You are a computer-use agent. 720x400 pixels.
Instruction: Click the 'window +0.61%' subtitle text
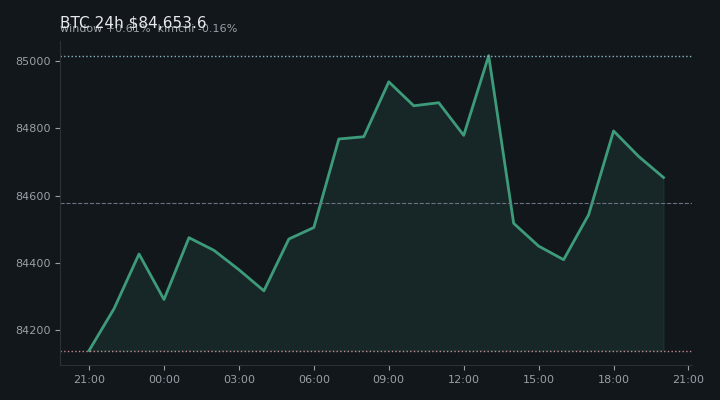[x=105, y=28]
